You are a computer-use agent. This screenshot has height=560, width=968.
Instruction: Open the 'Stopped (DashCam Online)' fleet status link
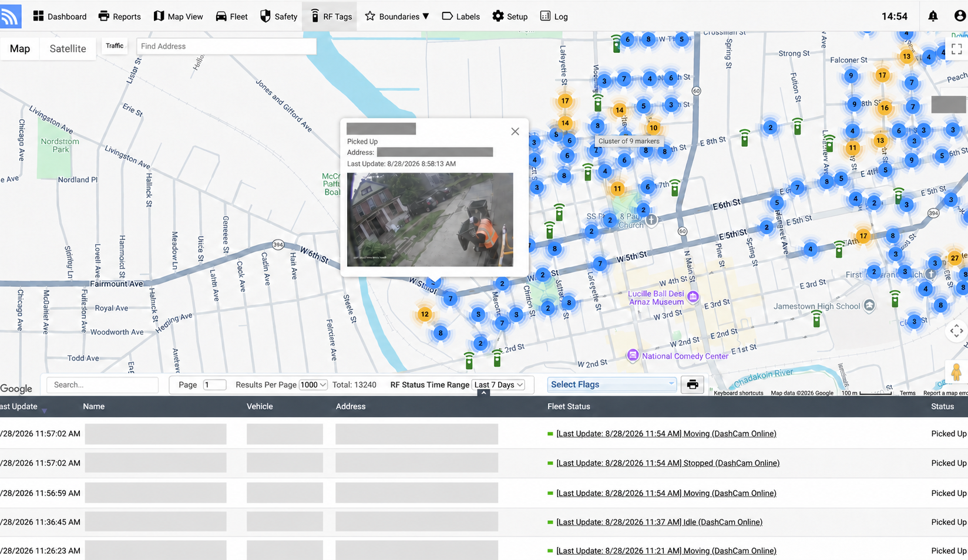point(668,463)
